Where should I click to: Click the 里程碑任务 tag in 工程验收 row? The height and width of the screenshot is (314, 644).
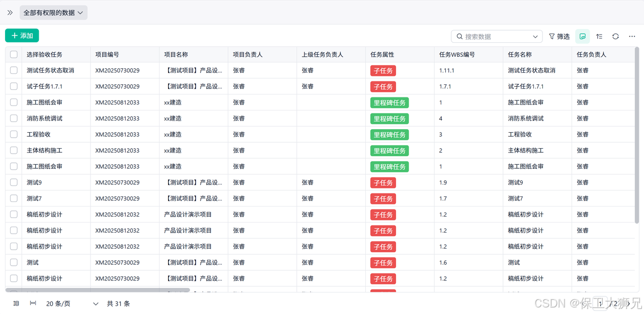(389, 135)
